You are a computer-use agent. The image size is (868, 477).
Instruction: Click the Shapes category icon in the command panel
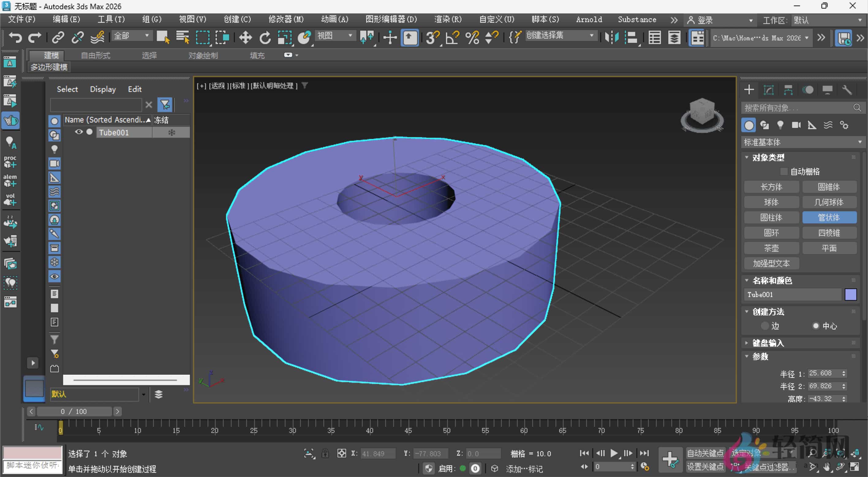765,125
